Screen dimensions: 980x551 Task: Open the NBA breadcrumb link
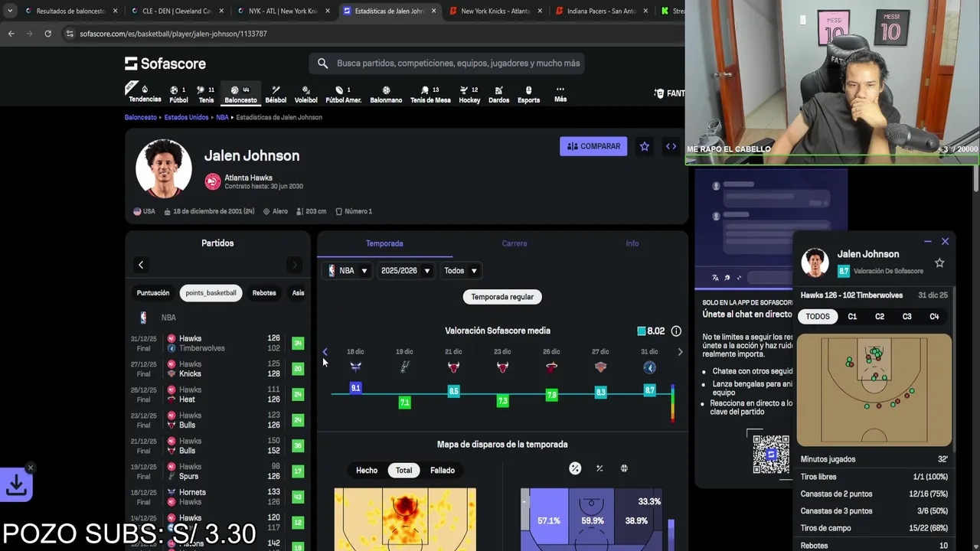[x=222, y=117]
